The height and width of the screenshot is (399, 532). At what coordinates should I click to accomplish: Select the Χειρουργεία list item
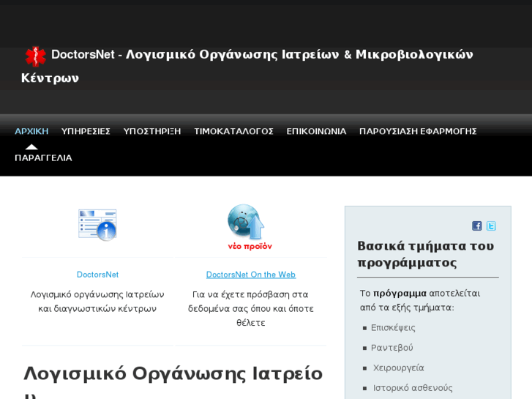pyautogui.click(x=399, y=368)
